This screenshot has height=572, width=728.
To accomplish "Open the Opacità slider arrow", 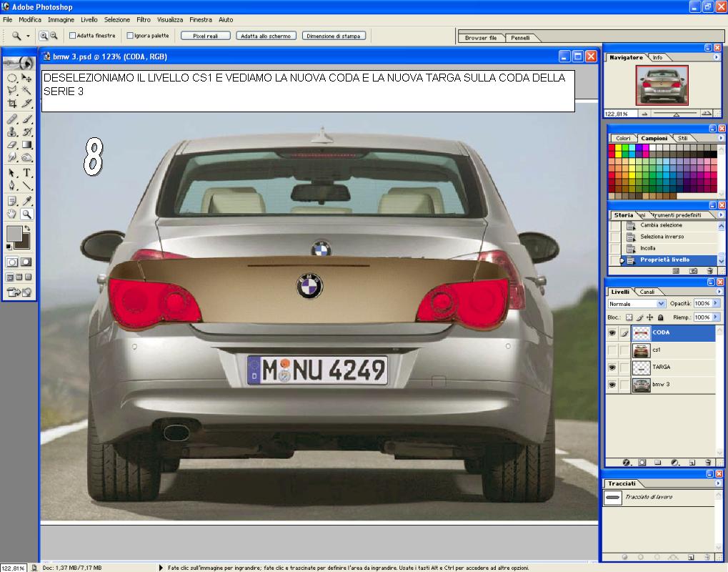I will click(715, 303).
